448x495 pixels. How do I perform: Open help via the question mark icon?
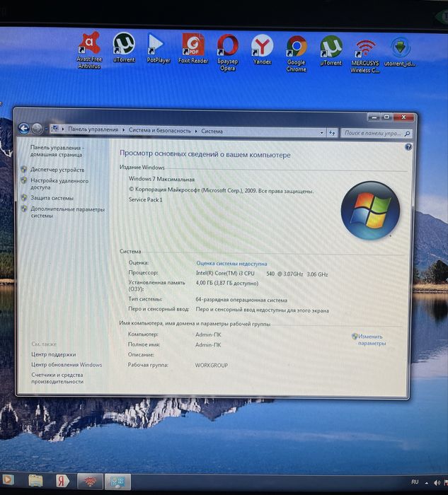[x=408, y=147]
